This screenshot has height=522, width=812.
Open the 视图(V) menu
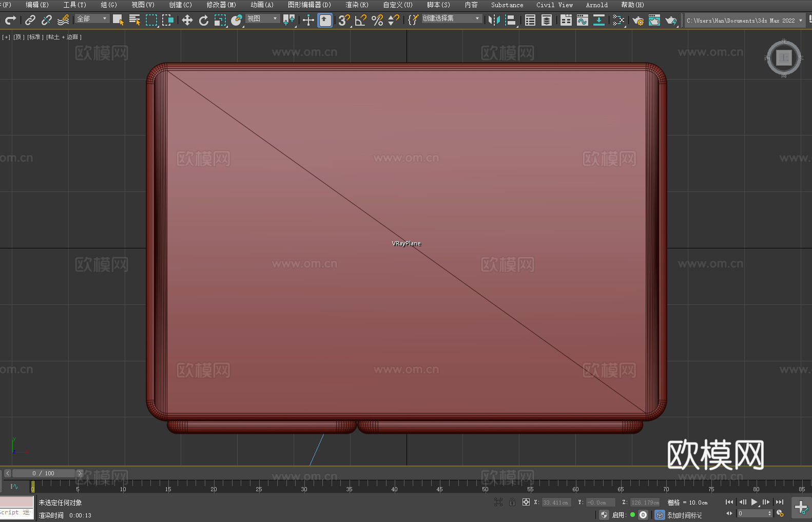tap(143, 5)
